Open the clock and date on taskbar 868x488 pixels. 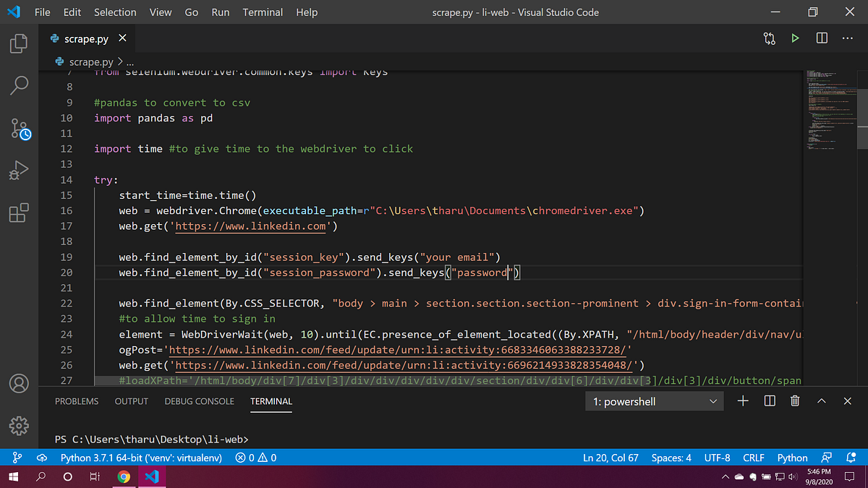pos(820,477)
